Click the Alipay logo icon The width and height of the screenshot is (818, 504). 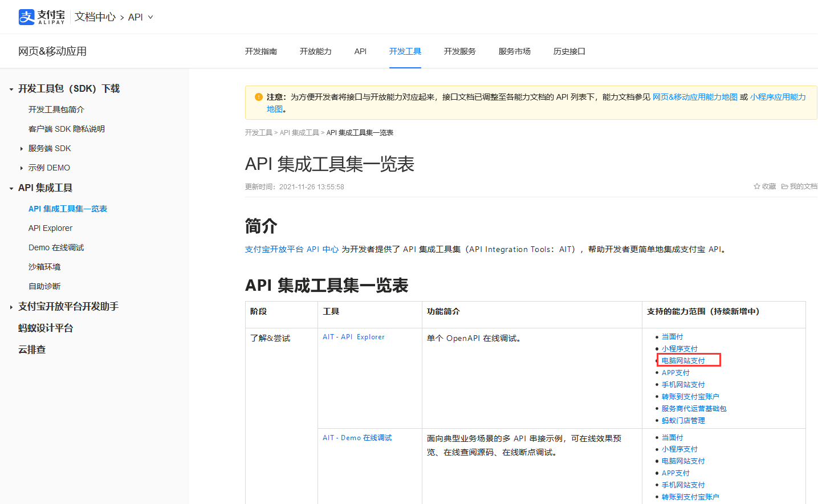coord(26,17)
